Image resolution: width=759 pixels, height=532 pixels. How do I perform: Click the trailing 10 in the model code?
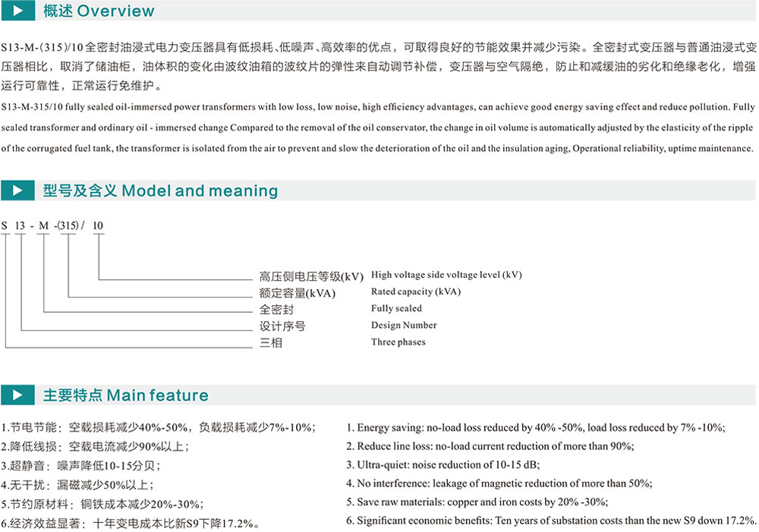coord(98,226)
